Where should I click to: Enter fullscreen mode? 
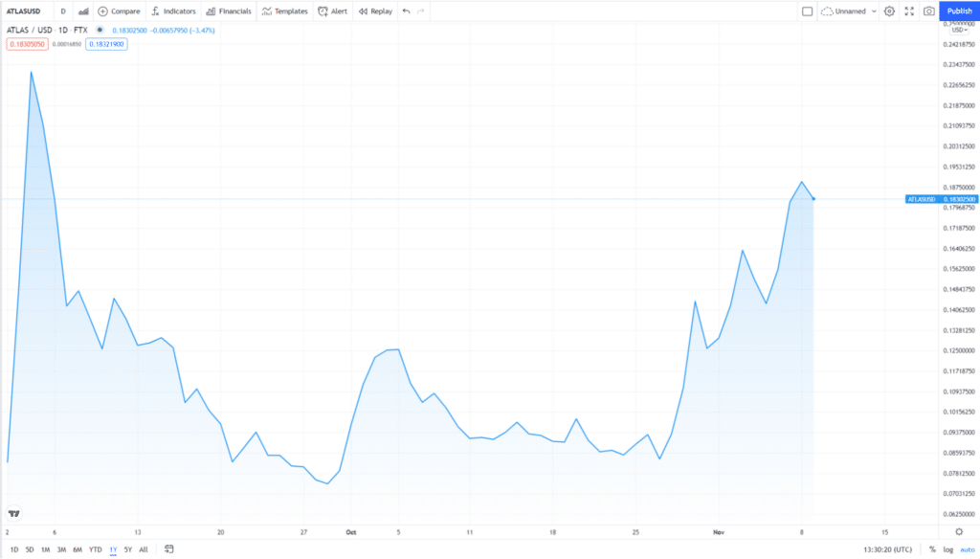[x=909, y=11]
